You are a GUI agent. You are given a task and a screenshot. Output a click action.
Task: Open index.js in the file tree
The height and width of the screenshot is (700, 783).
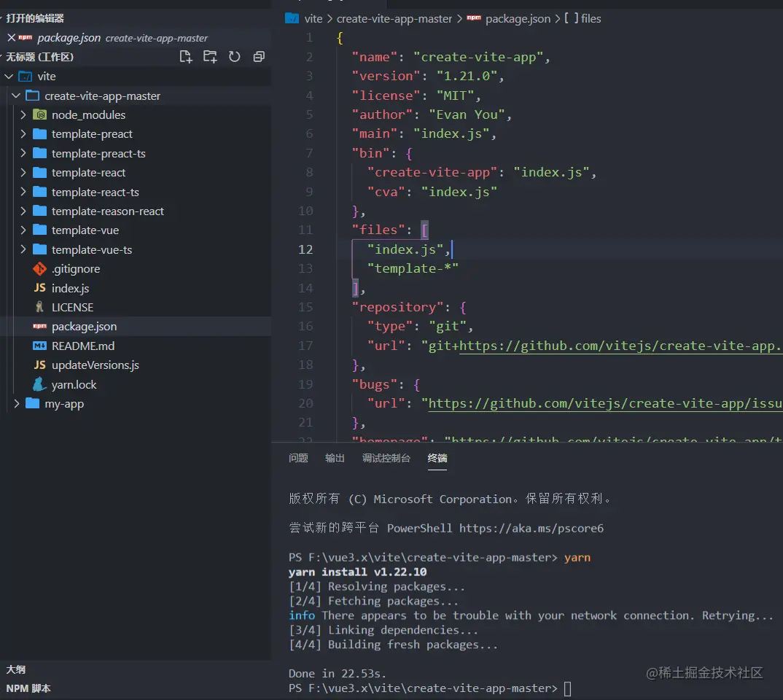coord(71,288)
